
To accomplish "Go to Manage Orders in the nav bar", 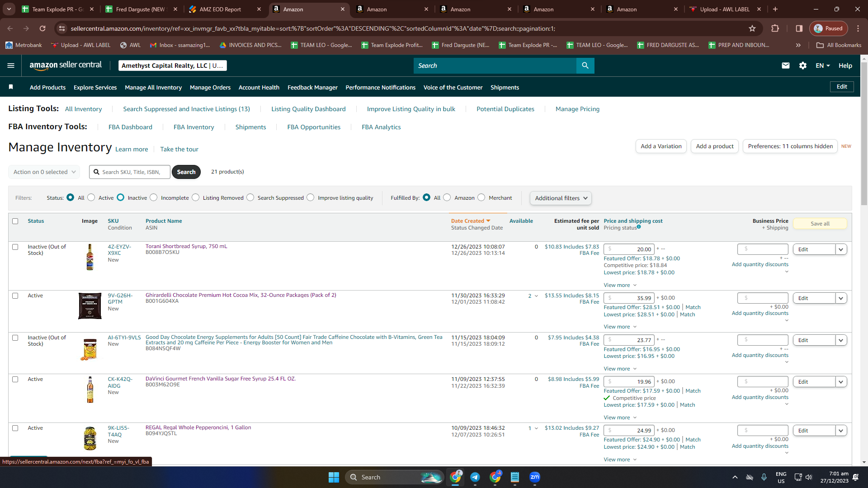I will coord(210,88).
